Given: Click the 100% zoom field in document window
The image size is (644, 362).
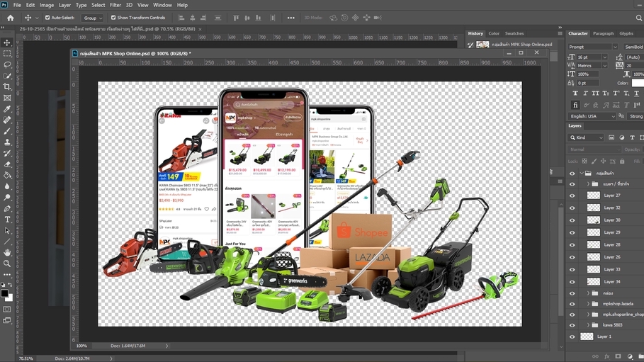Looking at the screenshot, I should pos(81,346).
